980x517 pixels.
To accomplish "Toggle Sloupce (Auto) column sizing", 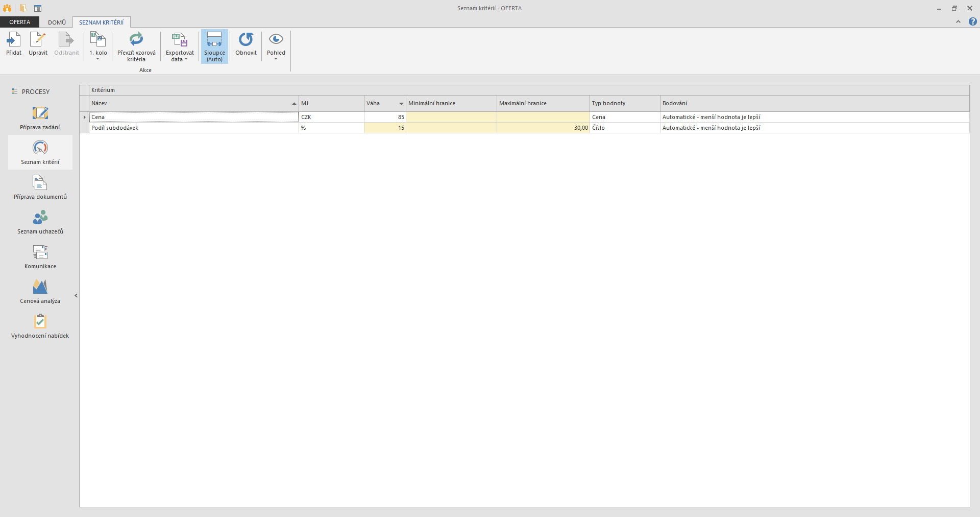I will pyautogui.click(x=214, y=46).
